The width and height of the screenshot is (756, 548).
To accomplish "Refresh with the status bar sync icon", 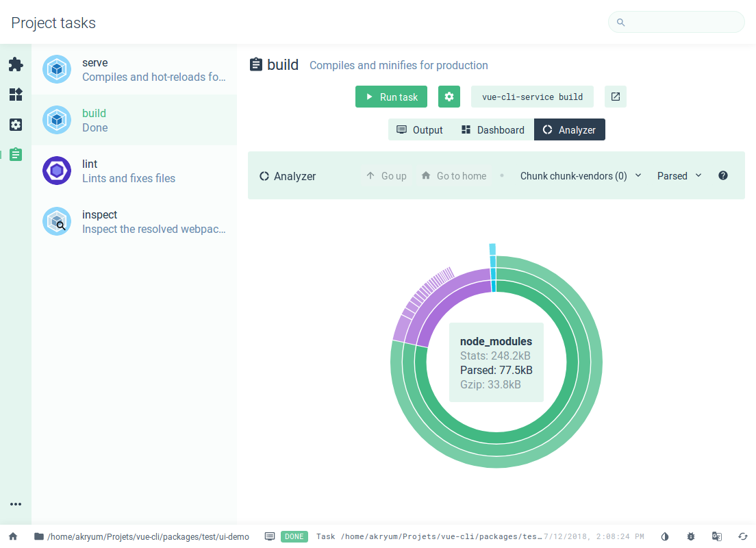I will point(742,536).
